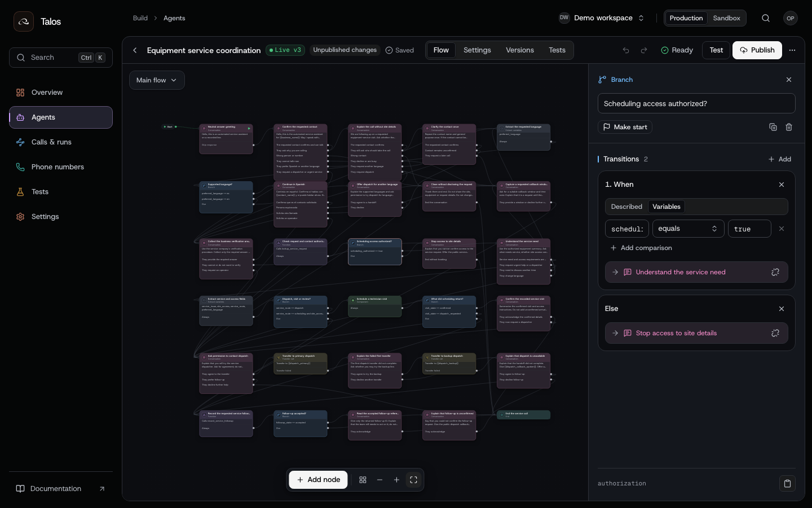Change target for Understand the service need
The width and height of the screenshot is (812, 508).
[775, 272]
